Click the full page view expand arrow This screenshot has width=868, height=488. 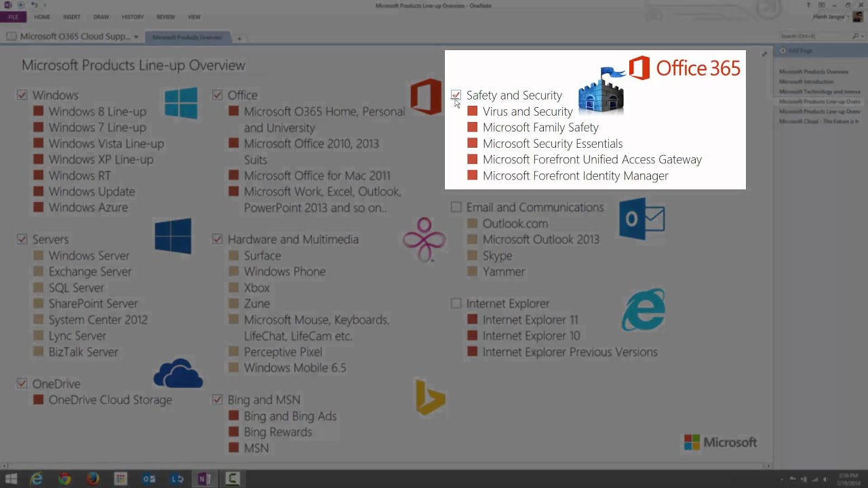tap(764, 54)
